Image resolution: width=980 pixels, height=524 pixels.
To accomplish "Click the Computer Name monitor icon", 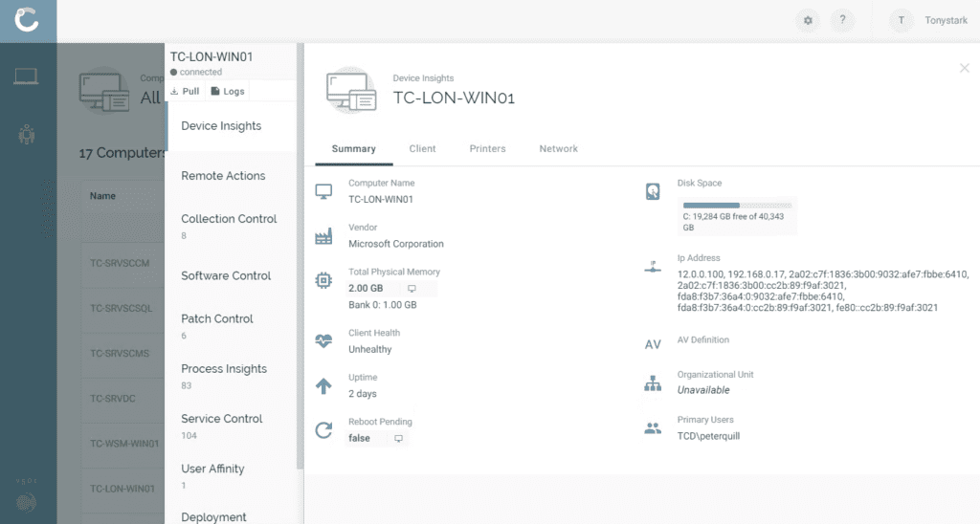I will pyautogui.click(x=323, y=192).
